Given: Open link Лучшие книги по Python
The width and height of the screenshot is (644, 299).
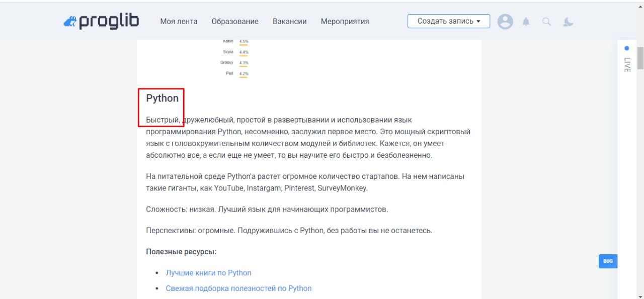Looking at the screenshot, I should click(x=209, y=273).
